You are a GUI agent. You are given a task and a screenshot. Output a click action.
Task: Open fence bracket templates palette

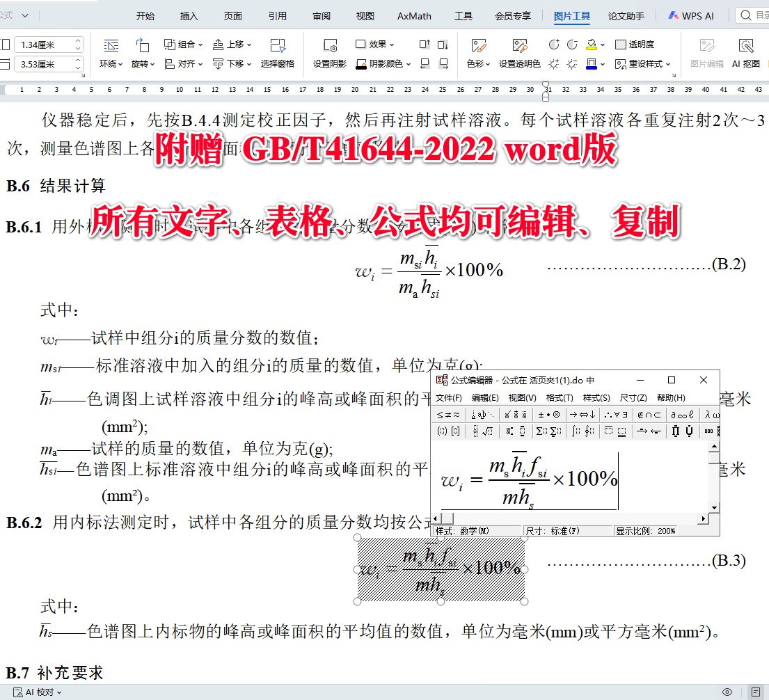(x=448, y=431)
